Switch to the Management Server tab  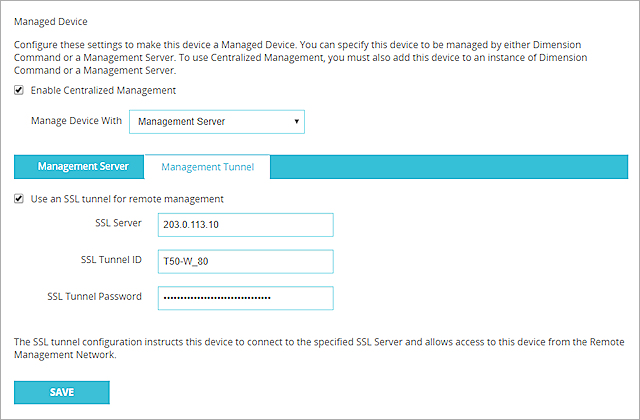click(x=83, y=167)
